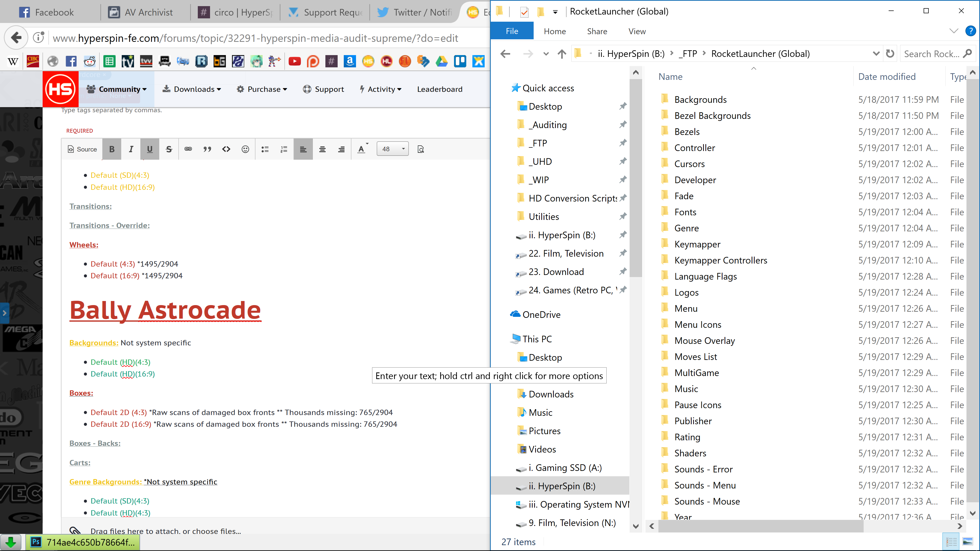980x551 pixels.
Task: Open the YouTube bookmark icon
Action: click(295, 61)
